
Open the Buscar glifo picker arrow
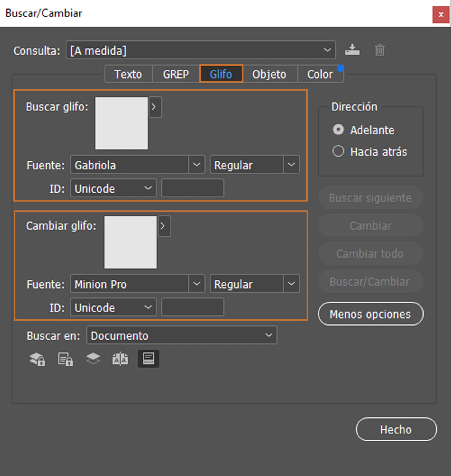tap(155, 107)
